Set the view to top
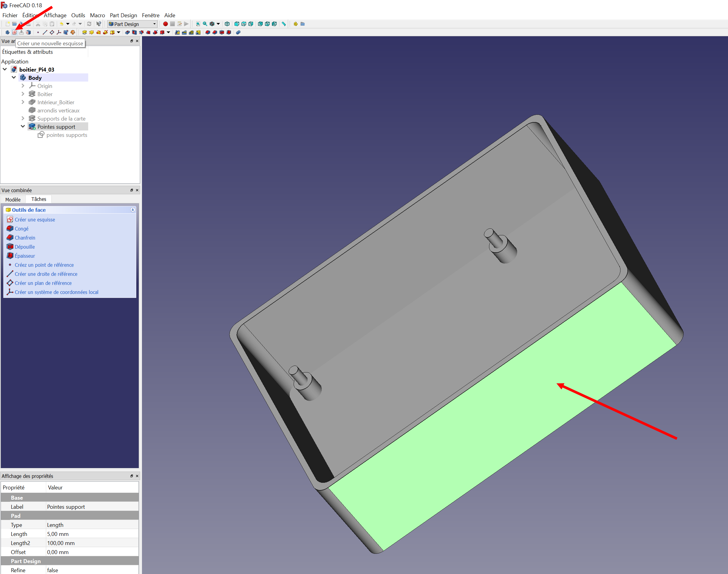 point(244,24)
